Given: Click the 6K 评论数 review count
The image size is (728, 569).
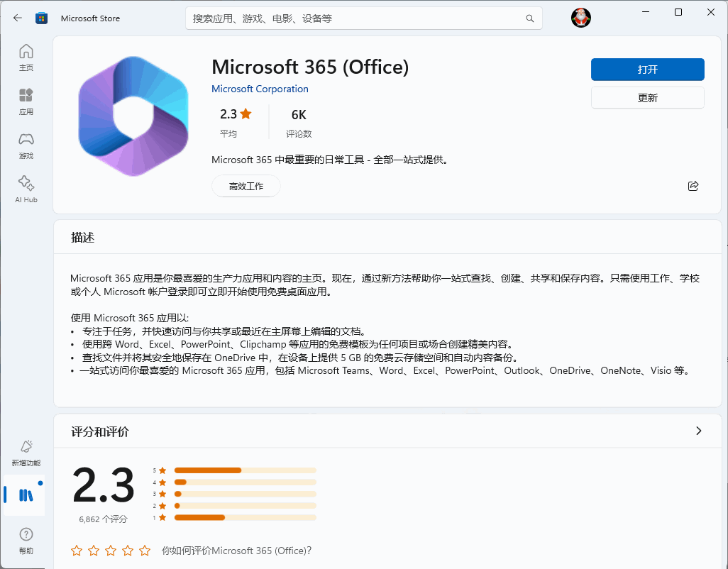Looking at the screenshot, I should point(299,123).
